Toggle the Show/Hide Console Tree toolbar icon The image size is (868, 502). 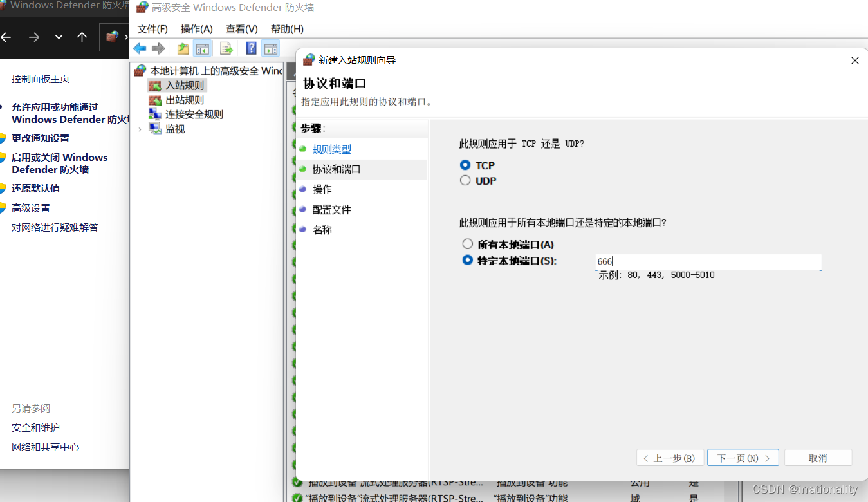[x=202, y=48]
